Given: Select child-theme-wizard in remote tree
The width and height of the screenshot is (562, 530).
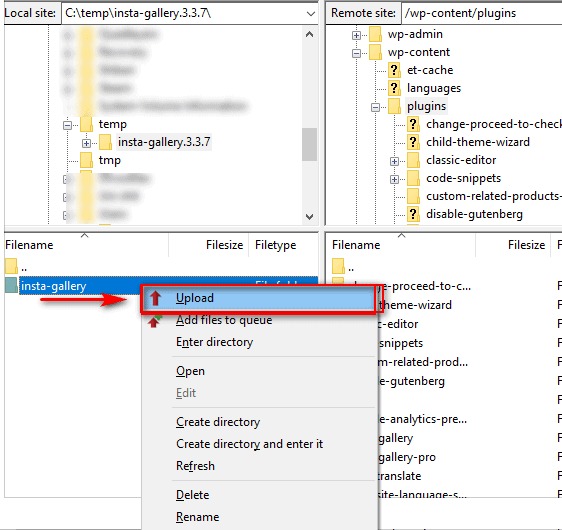Looking at the screenshot, I should point(478,142).
